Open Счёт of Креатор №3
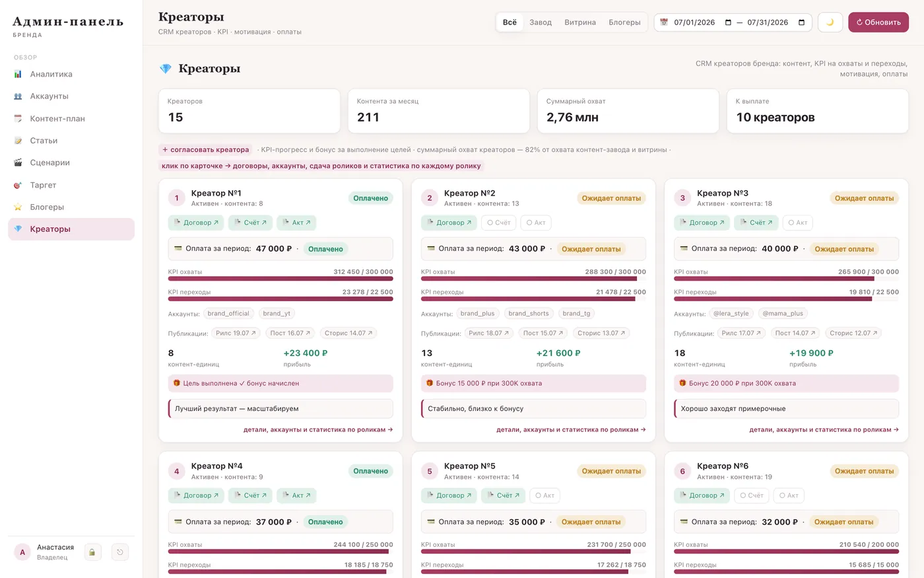 756,223
